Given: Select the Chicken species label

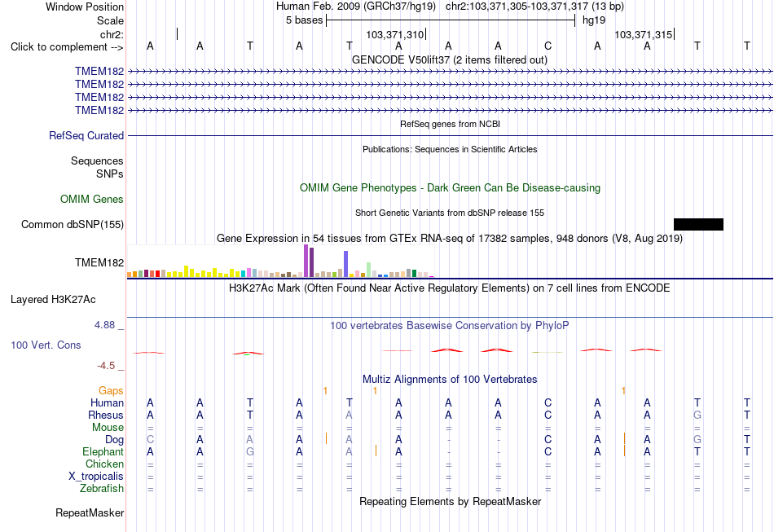Looking at the screenshot, I should [104, 464].
